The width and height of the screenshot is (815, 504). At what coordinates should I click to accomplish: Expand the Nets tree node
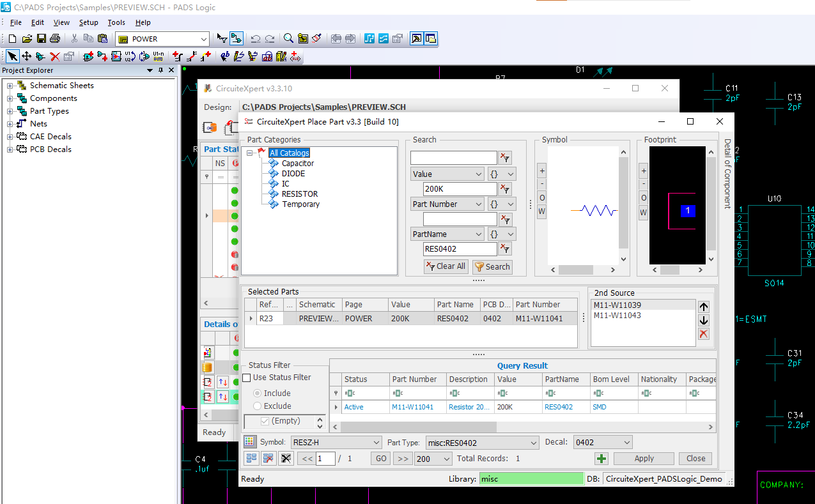tap(10, 124)
